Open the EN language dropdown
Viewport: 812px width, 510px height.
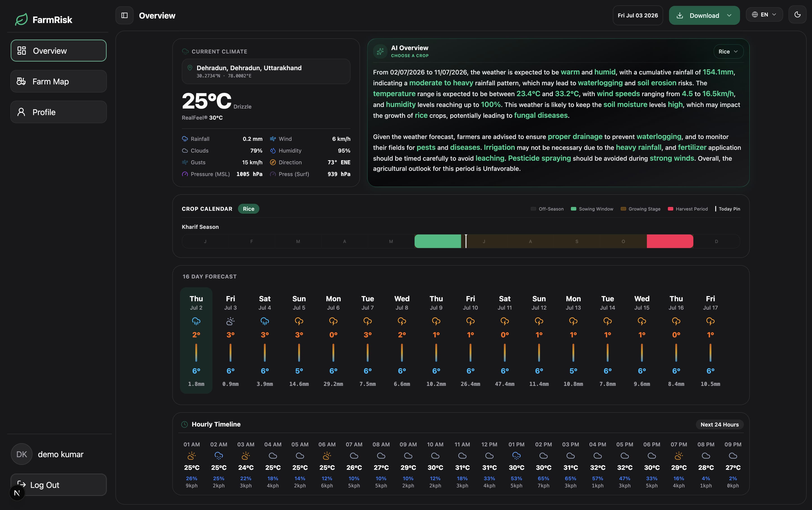(764, 14)
